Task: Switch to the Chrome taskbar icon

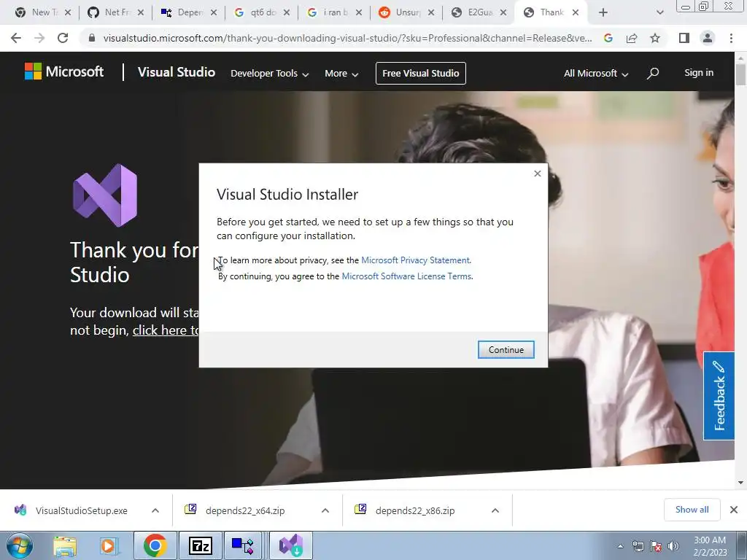Action: pos(155,545)
